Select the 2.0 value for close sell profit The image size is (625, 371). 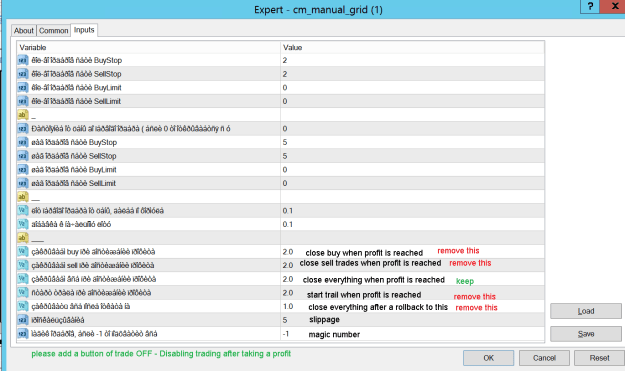coord(288,265)
